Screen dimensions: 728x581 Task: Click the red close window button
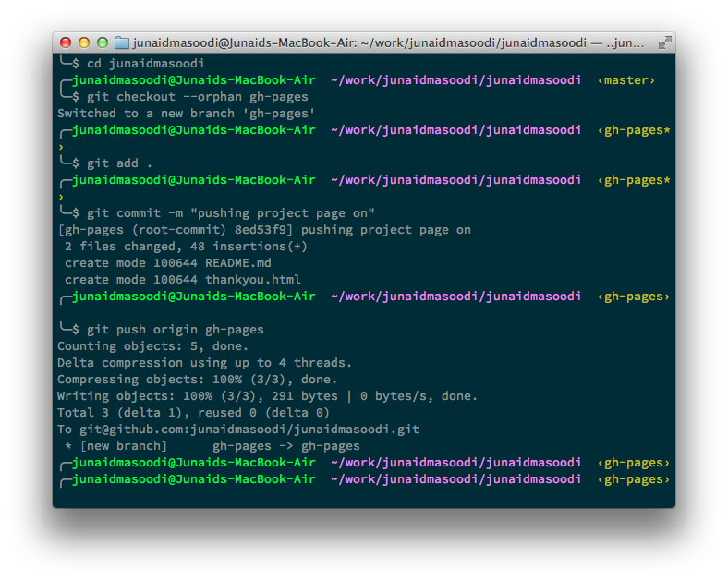[x=66, y=42]
